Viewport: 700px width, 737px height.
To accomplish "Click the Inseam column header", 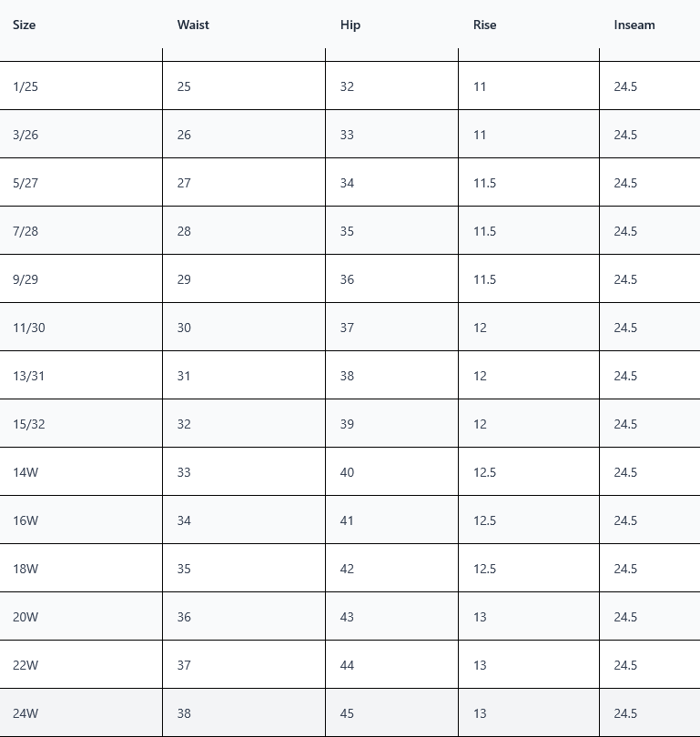I will pyautogui.click(x=634, y=25).
